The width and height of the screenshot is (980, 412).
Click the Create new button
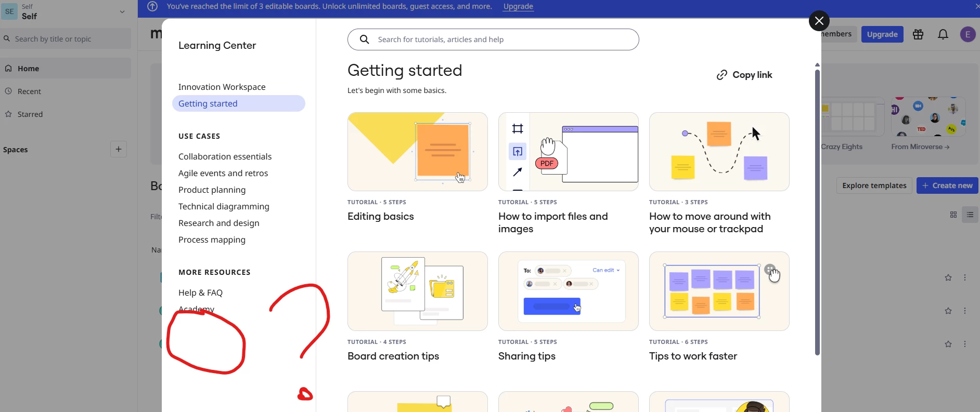(947, 185)
